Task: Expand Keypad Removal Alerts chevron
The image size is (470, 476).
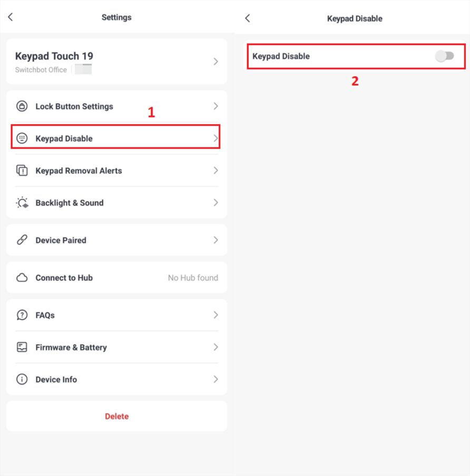Action: (x=216, y=171)
